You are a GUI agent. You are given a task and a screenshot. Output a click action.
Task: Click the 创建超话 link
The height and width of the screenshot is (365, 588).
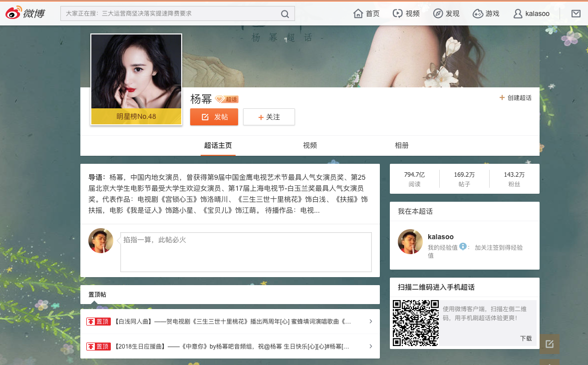(515, 98)
